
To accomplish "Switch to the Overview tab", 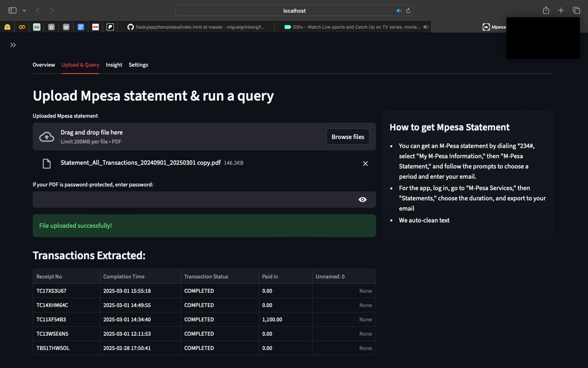I will point(44,65).
